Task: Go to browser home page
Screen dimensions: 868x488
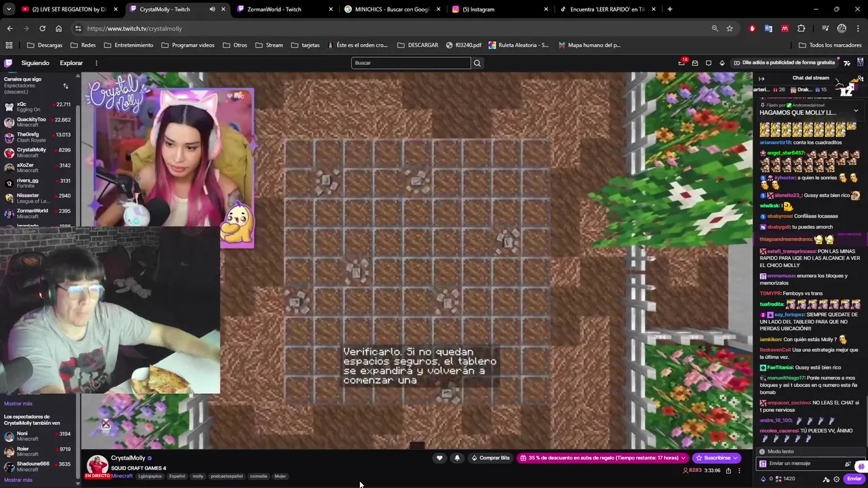Action: 58,28
